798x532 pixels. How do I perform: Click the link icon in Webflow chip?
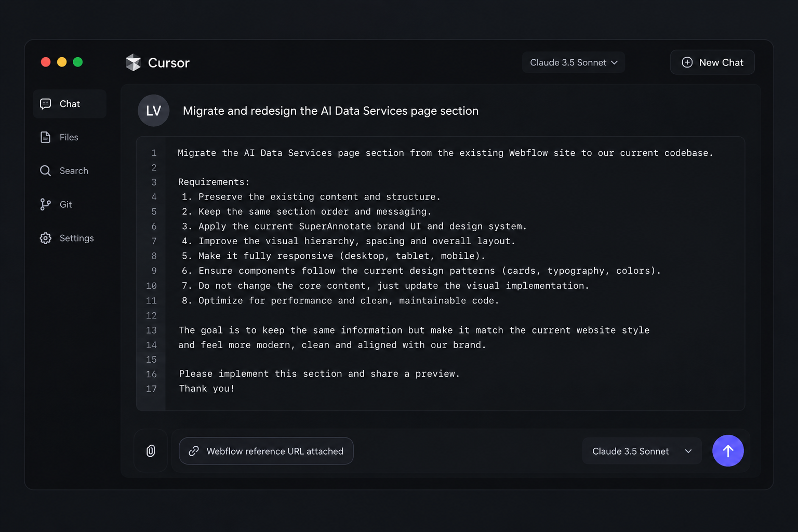pyautogui.click(x=194, y=451)
